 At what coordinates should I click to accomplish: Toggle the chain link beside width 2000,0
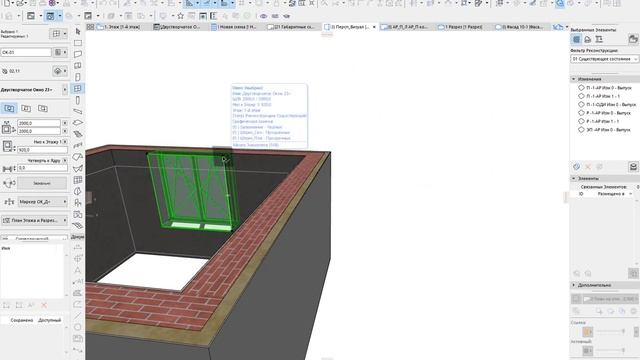pos(64,123)
